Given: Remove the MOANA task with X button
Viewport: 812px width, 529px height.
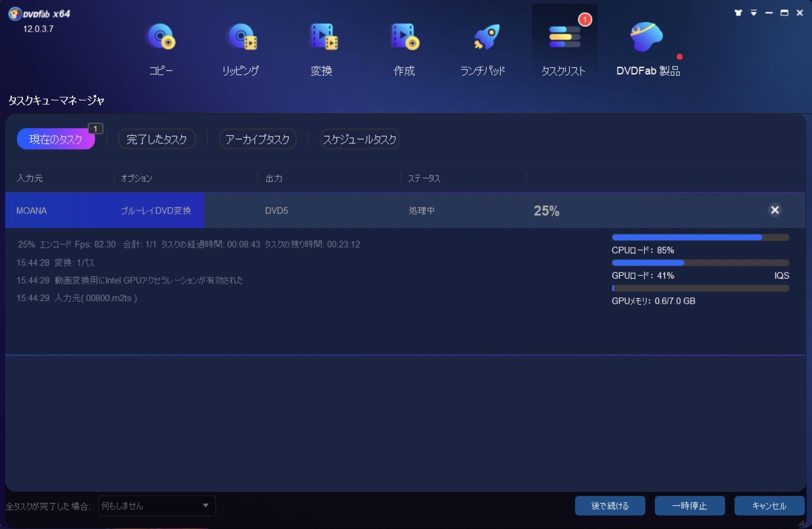Looking at the screenshot, I should pyautogui.click(x=775, y=210).
